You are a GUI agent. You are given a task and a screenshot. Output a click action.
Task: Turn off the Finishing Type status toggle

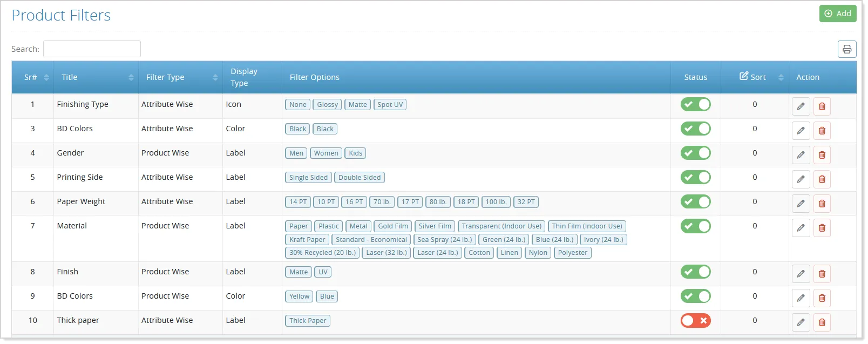(x=695, y=104)
